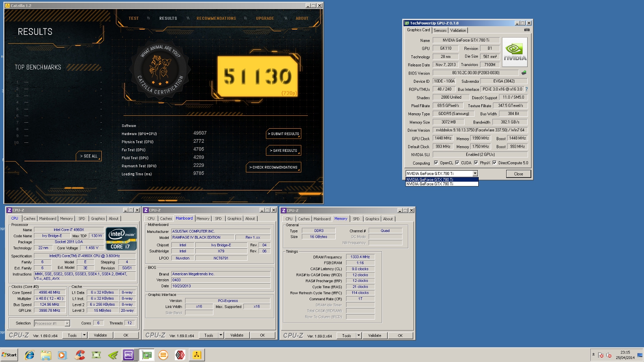Open Windows Explorer folder icon on taskbar
Image resolution: width=644 pixels, height=362 pixels.
[x=46, y=355]
